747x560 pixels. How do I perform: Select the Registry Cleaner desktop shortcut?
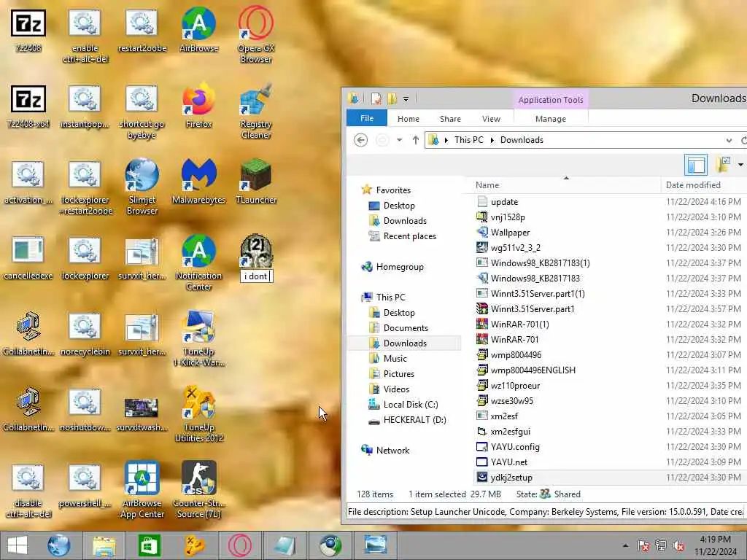tap(256, 112)
